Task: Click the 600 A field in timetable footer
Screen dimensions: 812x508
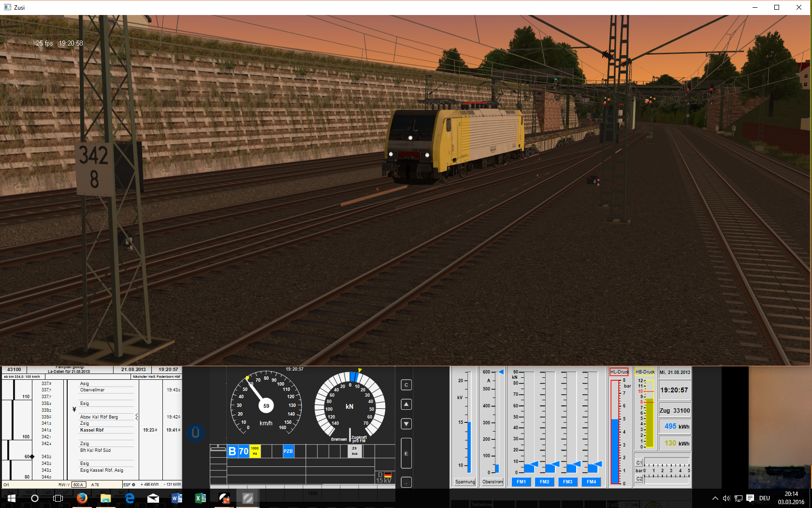Action: 79,484
